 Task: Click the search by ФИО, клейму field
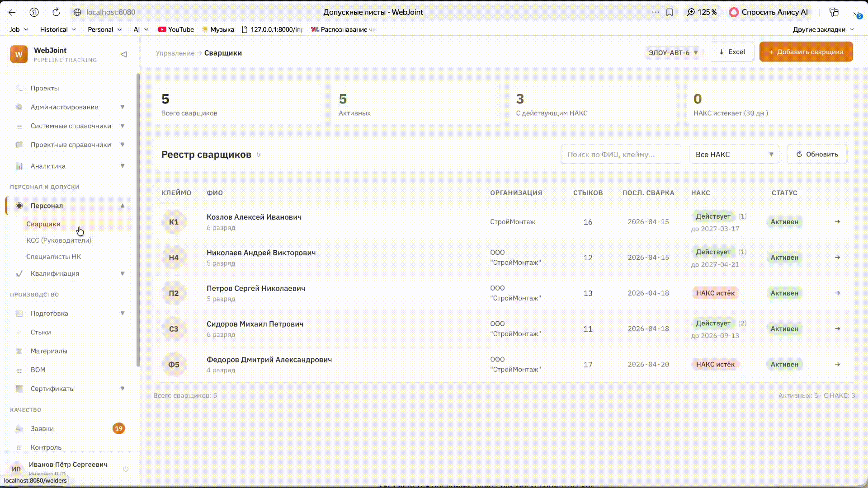[x=621, y=155]
